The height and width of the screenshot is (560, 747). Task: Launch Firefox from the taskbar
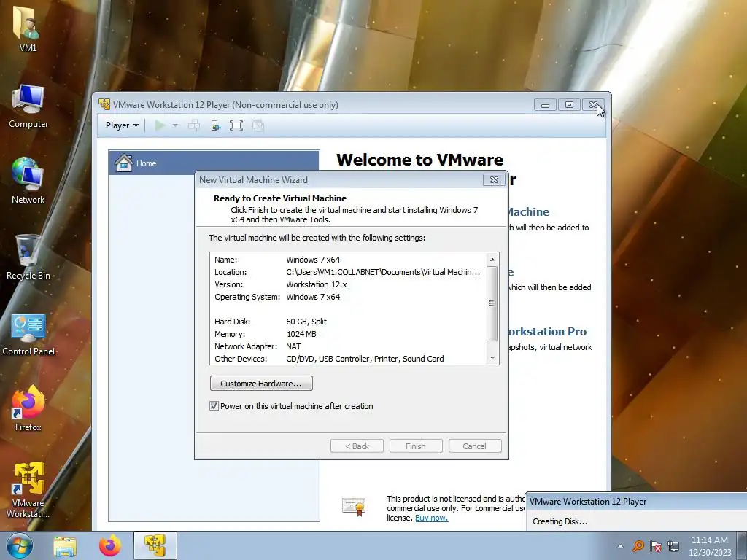point(110,545)
